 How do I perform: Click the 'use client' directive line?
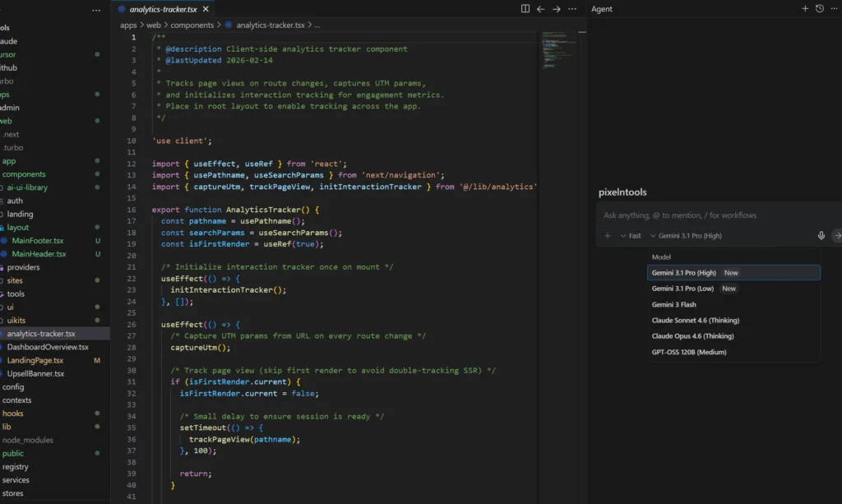pos(182,141)
